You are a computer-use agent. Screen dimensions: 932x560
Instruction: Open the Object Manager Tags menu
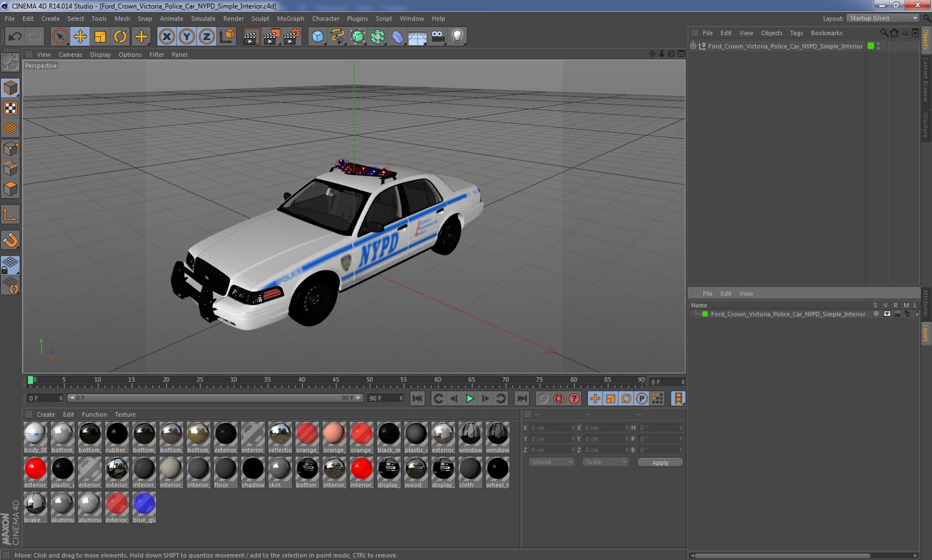point(796,33)
